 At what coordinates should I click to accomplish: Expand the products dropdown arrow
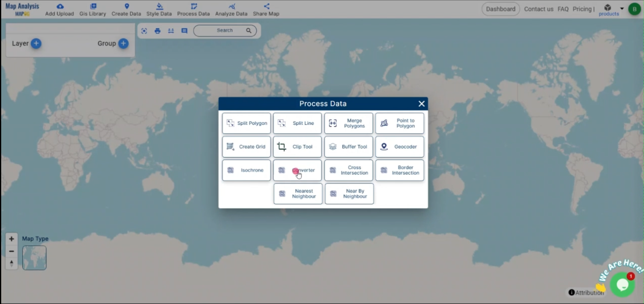click(x=622, y=8)
